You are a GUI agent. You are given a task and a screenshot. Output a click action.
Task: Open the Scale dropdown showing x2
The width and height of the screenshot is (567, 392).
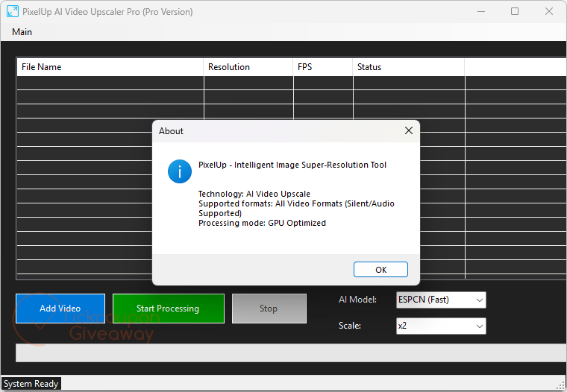tap(441, 326)
